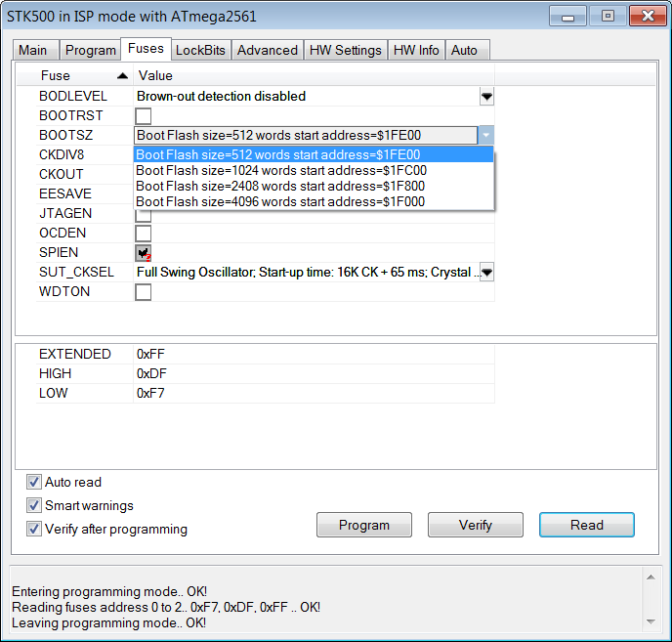
Task: Choose Boot Flash size=4096 words option
Action: point(314,201)
